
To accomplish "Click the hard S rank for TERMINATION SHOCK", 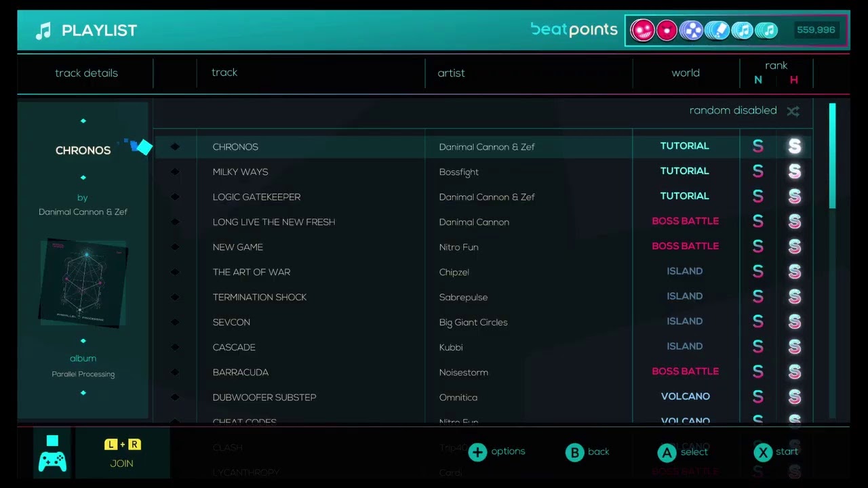I will [x=794, y=297].
